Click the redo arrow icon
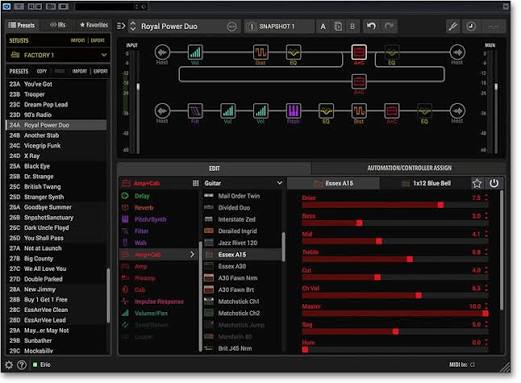Image resolution: width=521 pixels, height=383 pixels. click(389, 26)
